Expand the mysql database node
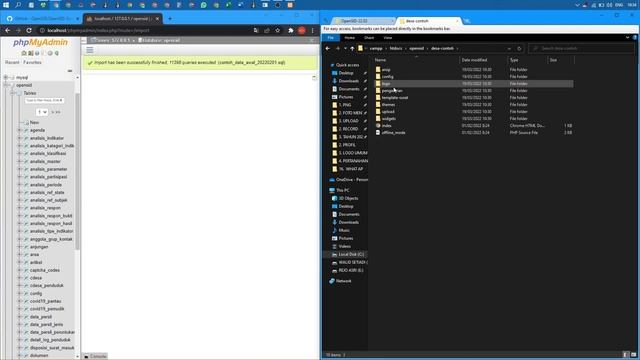Image resolution: width=640 pixels, height=360 pixels. point(6,78)
